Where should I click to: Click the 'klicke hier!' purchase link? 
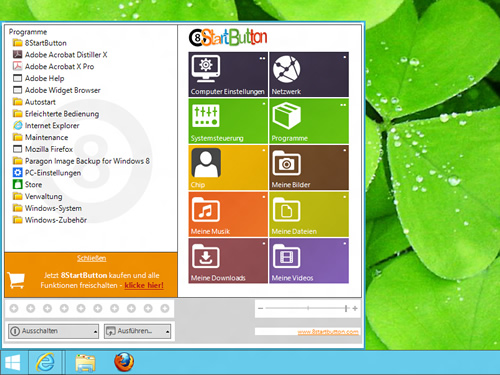coord(144,285)
